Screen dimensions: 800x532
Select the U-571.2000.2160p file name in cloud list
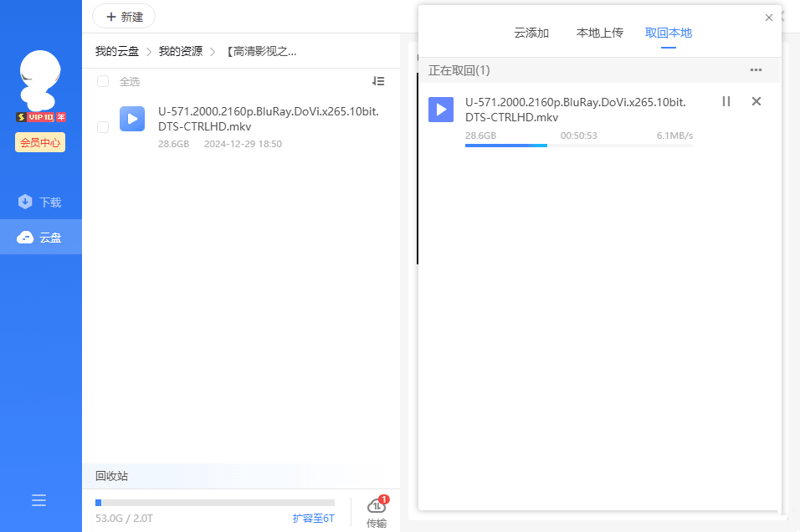pos(269,119)
